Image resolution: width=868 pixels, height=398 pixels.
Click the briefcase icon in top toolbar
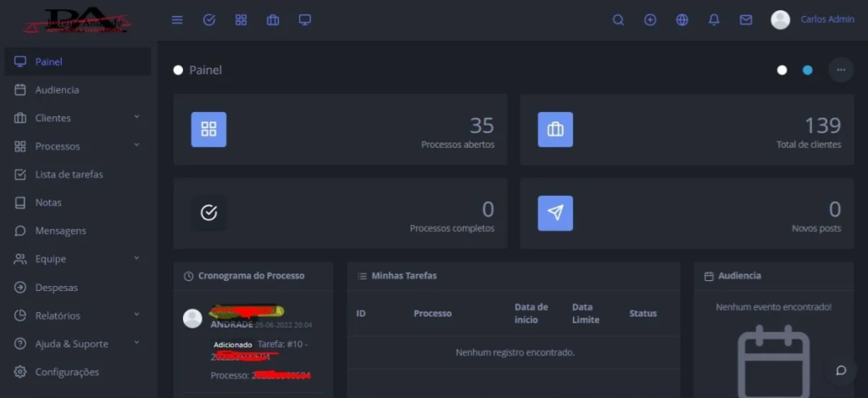[x=273, y=20]
